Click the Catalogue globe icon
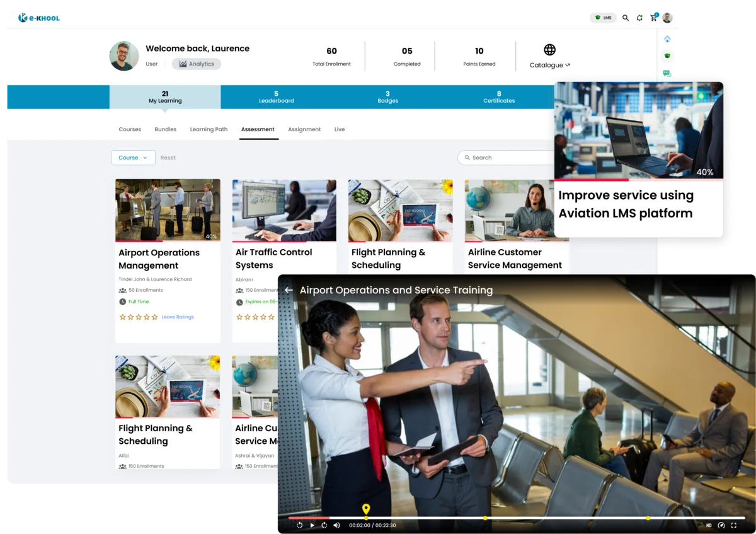The width and height of the screenshot is (756, 534). [x=549, y=49]
